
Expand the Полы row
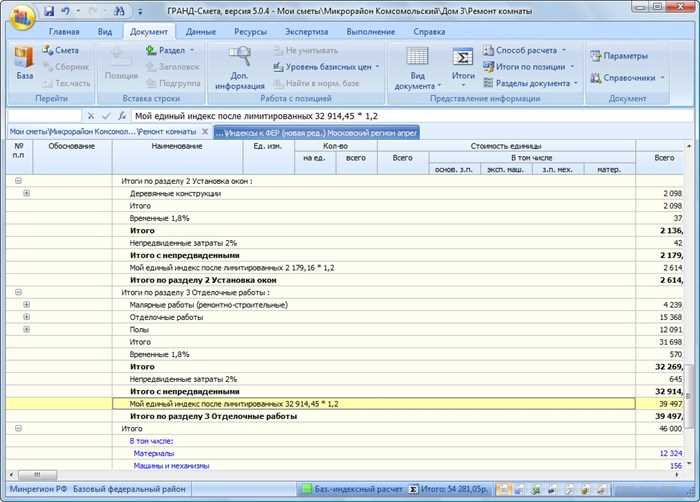pyautogui.click(x=26, y=329)
